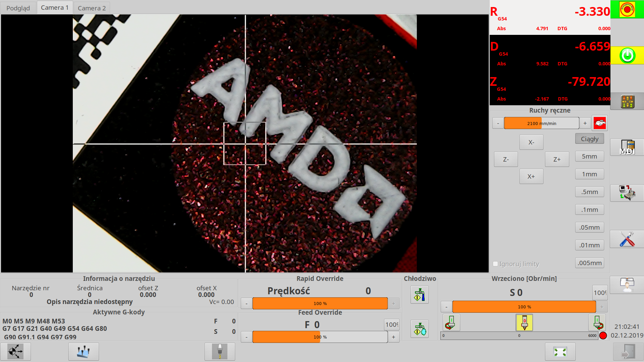Reset spindle override with 100% button
The width and height of the screenshot is (644, 362).
600,293
